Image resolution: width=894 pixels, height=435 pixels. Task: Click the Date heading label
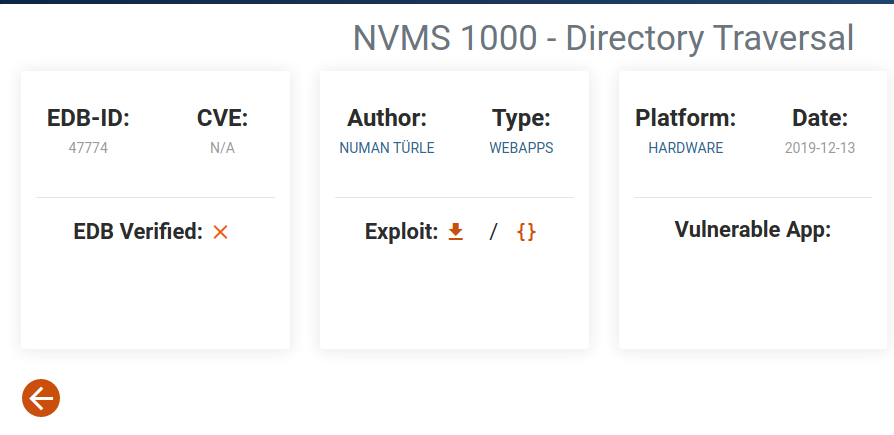[x=820, y=118]
